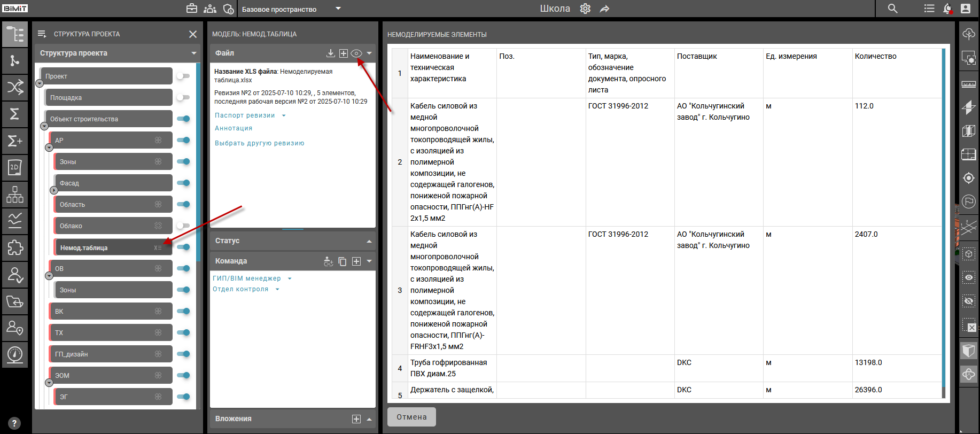Click the eye icon in the Файл header
Screen dimensions: 980x434
pyautogui.click(x=356, y=53)
